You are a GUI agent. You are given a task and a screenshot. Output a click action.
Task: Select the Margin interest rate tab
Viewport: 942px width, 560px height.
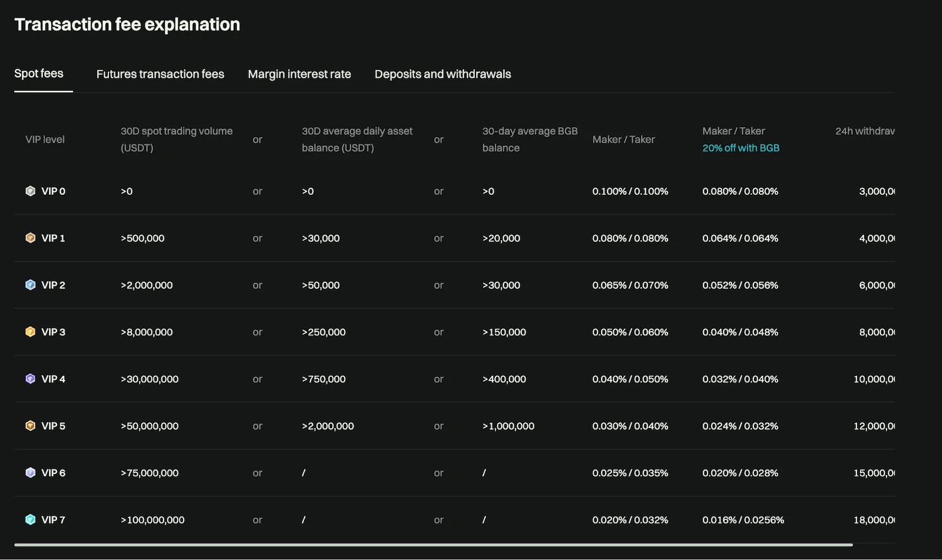coord(299,74)
